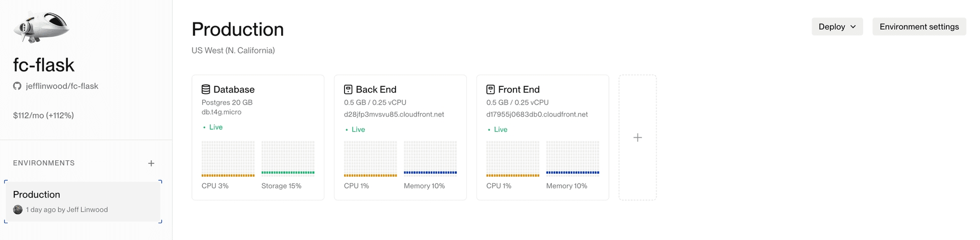Add a new environment with plus icon

(x=151, y=163)
